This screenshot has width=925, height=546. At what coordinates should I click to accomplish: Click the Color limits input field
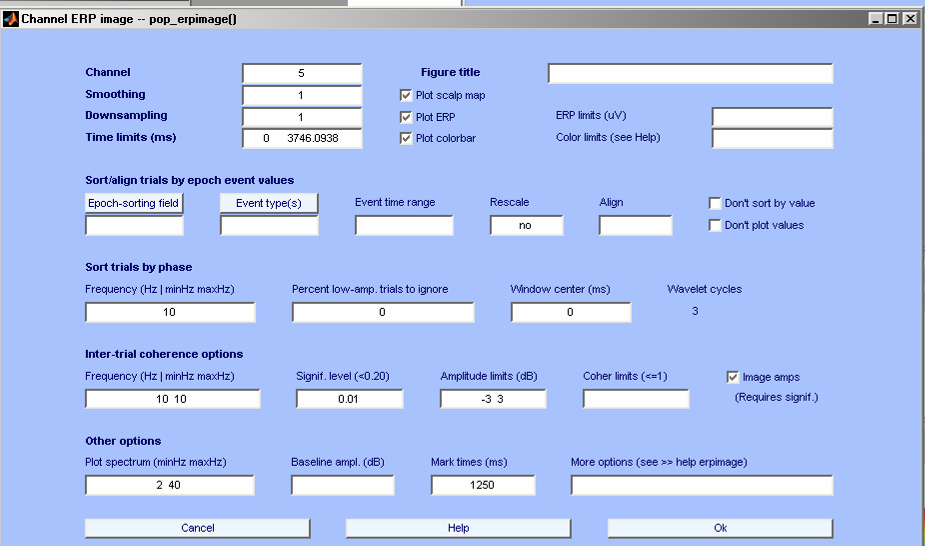tap(772, 138)
